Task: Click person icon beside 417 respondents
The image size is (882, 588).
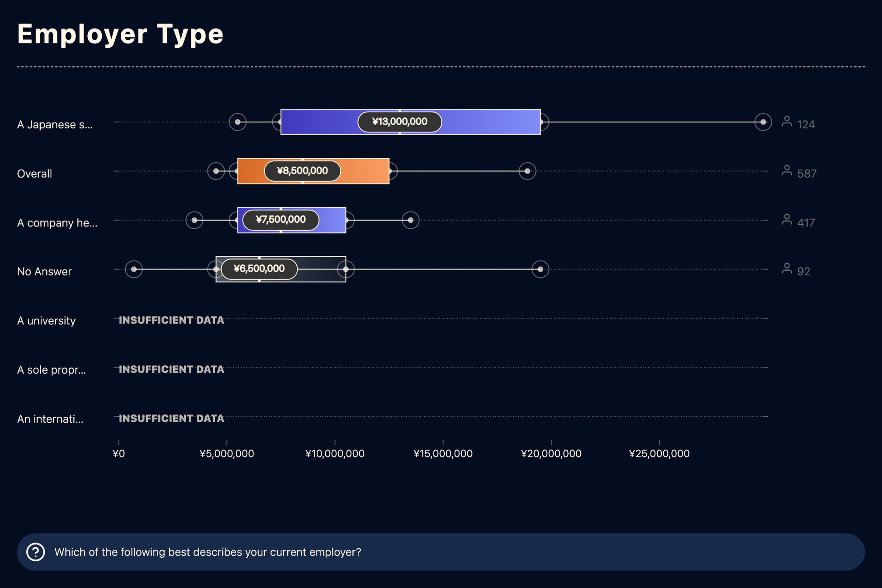Action: (787, 220)
